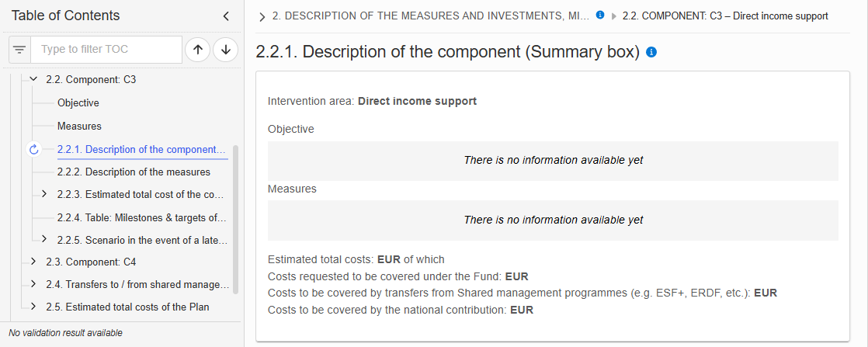
Task: Expand the 2.3. Component: C4 node
Action: [33, 261]
